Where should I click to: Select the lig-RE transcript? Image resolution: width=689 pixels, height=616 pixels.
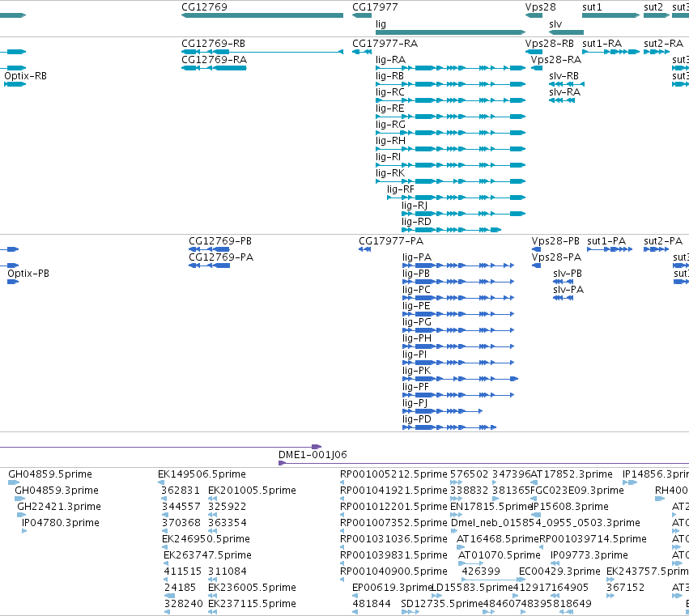pyautogui.click(x=450, y=117)
